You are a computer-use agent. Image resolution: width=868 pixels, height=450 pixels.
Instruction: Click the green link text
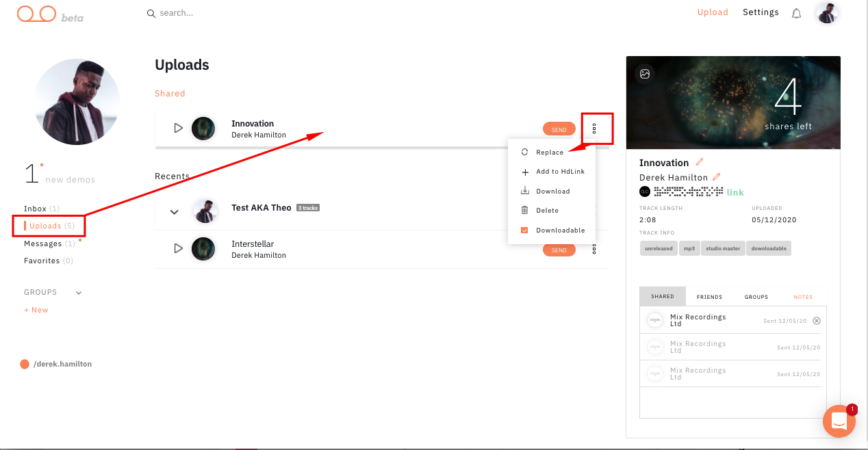point(735,192)
